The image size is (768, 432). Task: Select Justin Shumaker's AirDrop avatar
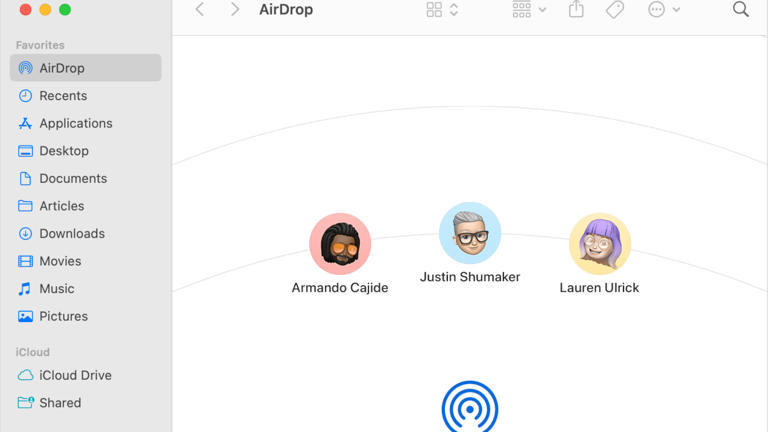(470, 233)
